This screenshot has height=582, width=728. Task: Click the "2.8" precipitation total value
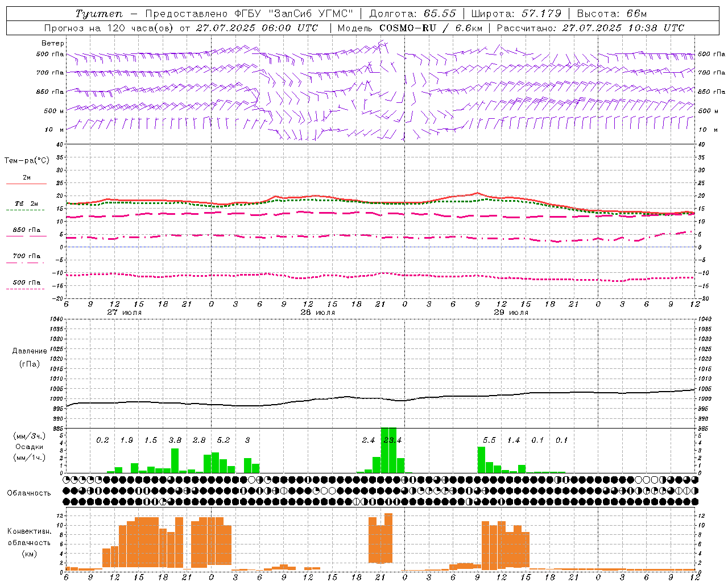click(199, 440)
